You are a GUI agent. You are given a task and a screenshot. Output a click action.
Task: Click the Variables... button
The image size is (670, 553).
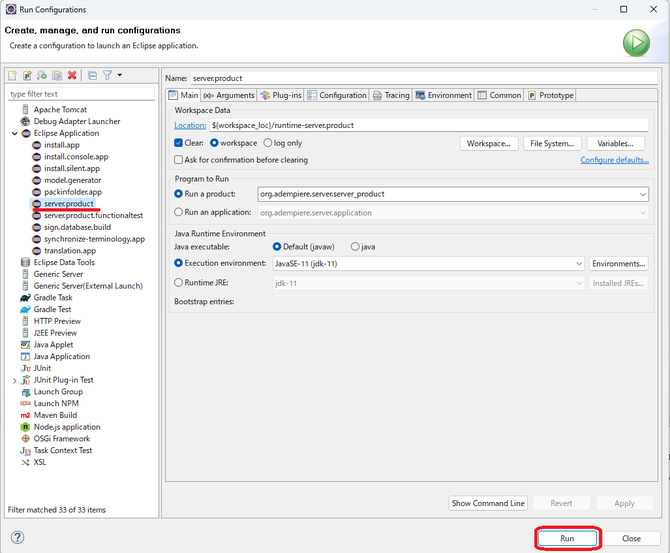(x=615, y=144)
